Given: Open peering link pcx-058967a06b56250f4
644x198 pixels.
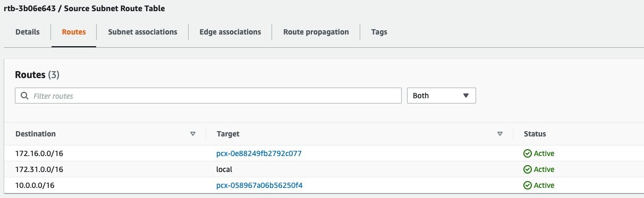Looking at the screenshot, I should (x=259, y=185).
